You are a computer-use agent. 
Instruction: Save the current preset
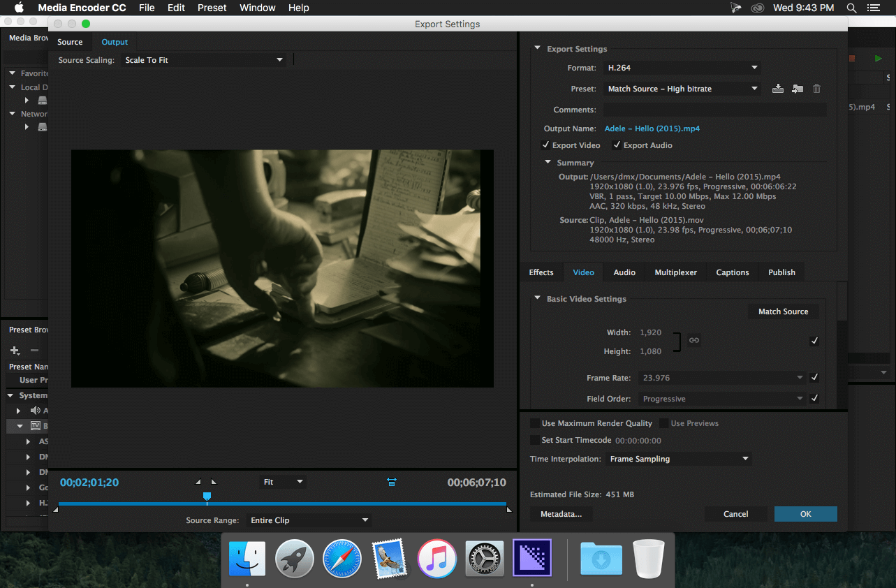coord(778,89)
